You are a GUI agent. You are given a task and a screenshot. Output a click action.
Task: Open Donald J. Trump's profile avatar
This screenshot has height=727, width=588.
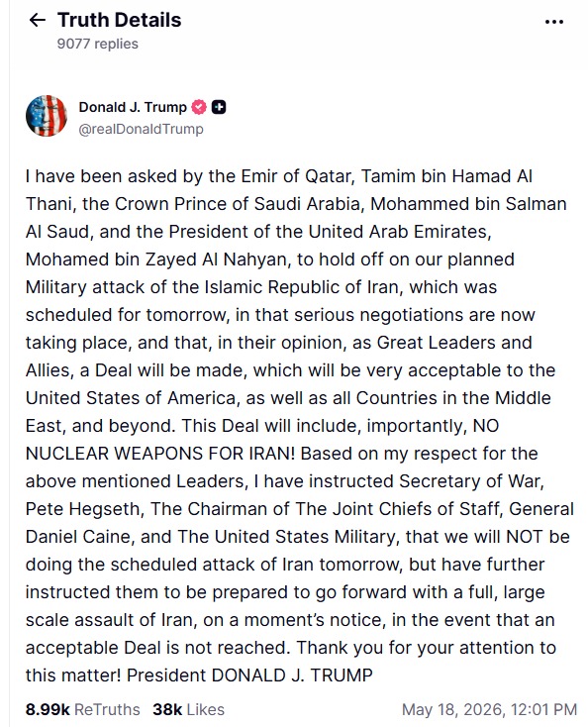47,116
